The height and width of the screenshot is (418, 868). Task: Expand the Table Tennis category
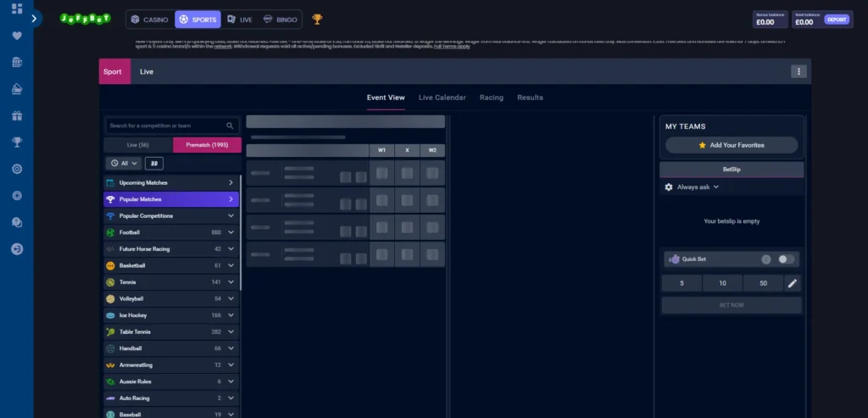[x=171, y=332]
